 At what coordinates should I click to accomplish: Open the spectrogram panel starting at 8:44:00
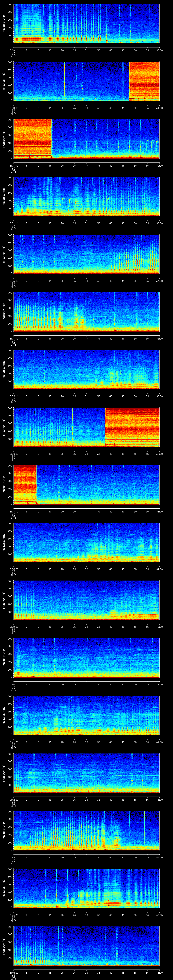pyautogui.click(x=86, y=888)
